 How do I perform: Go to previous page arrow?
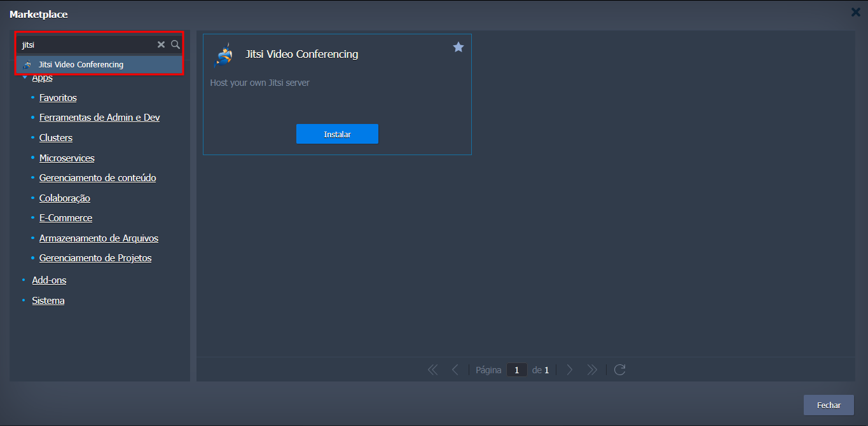(x=455, y=370)
